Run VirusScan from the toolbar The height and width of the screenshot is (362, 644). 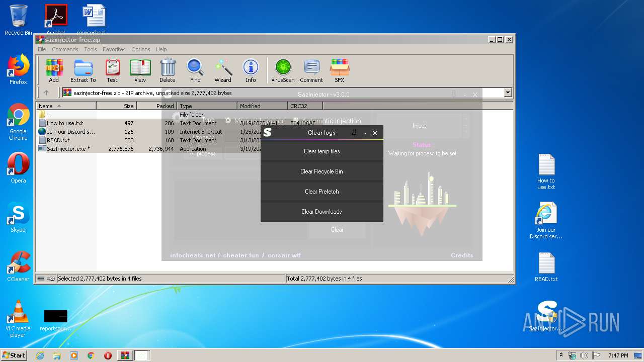[283, 70]
